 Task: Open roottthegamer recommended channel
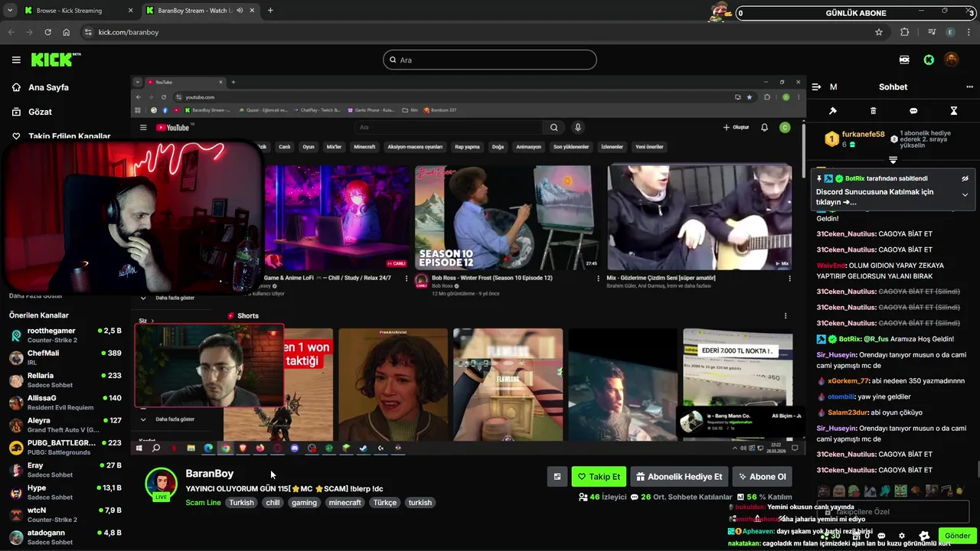pos(65,334)
